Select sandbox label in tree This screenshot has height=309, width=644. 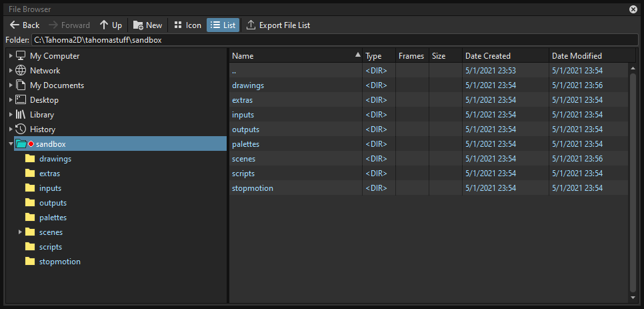51,144
